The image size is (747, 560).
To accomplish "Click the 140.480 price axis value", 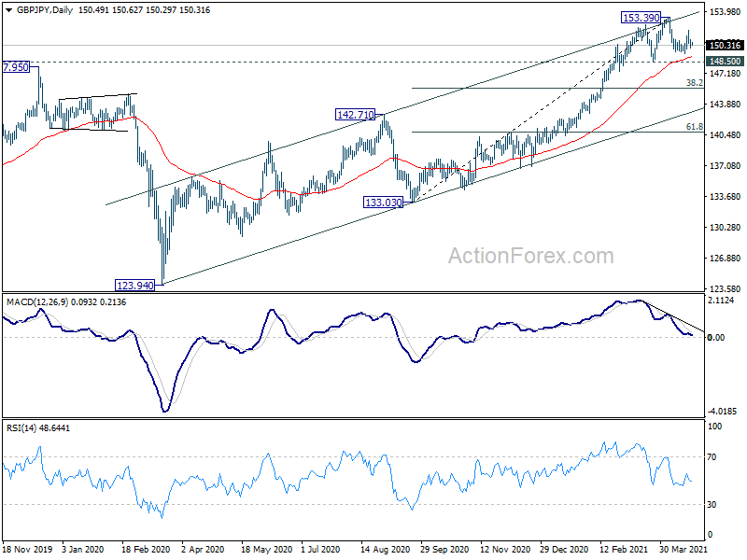I will (726, 135).
